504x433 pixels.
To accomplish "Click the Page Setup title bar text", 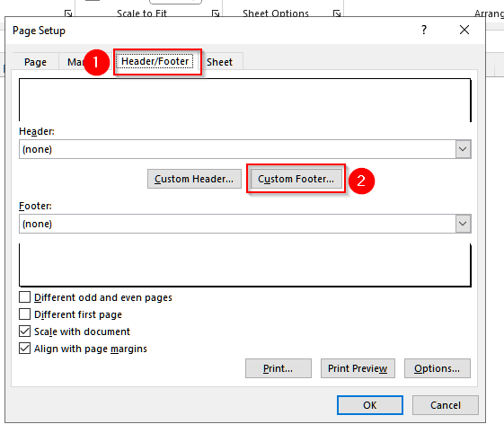I will (x=39, y=31).
